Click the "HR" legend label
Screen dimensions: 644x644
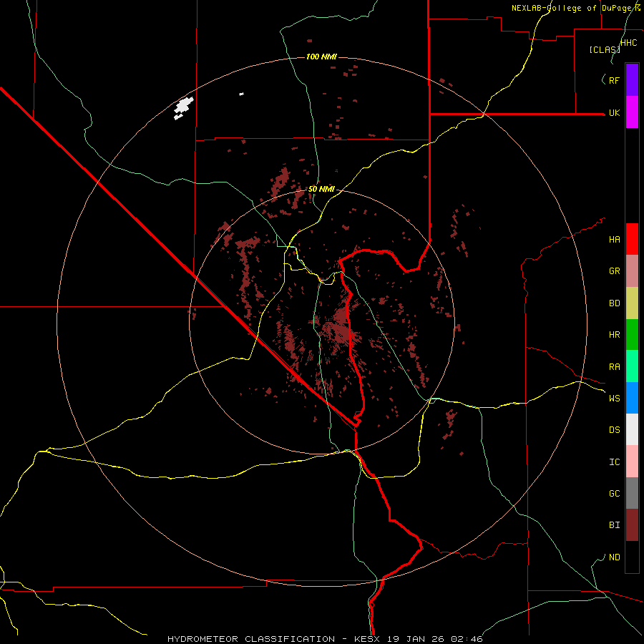614,335
